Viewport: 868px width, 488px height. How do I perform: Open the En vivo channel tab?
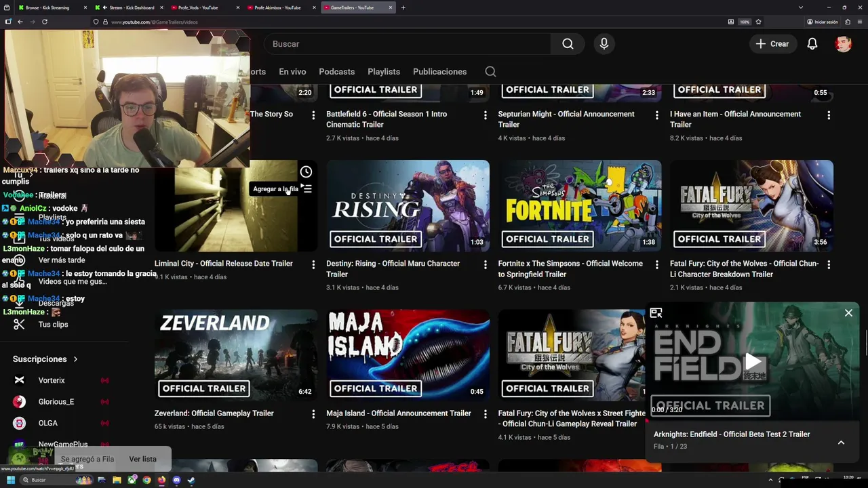coord(292,72)
